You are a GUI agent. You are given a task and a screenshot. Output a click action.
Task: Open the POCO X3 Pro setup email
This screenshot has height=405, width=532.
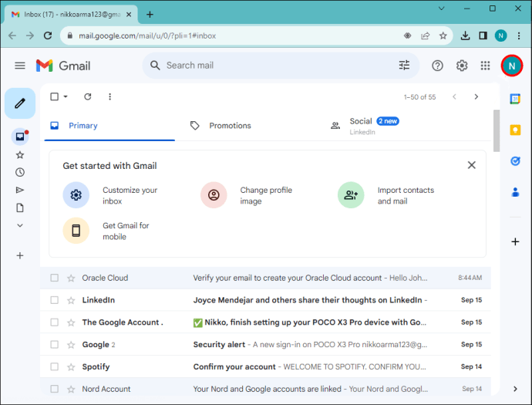click(265, 322)
